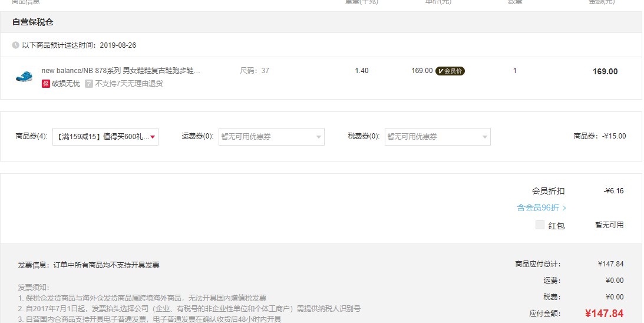Click the 会员价 member price badge
The image size is (644, 323).
pyautogui.click(x=450, y=71)
